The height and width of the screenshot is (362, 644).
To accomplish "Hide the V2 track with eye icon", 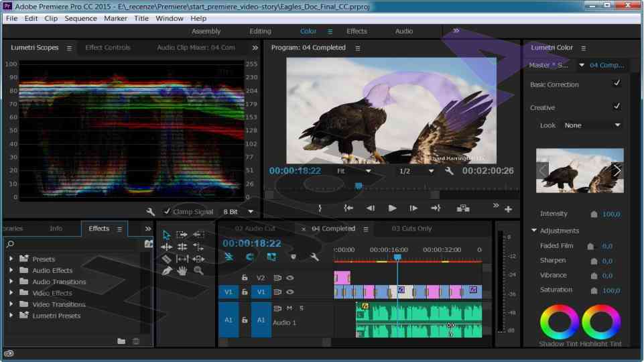I will 290,278.
